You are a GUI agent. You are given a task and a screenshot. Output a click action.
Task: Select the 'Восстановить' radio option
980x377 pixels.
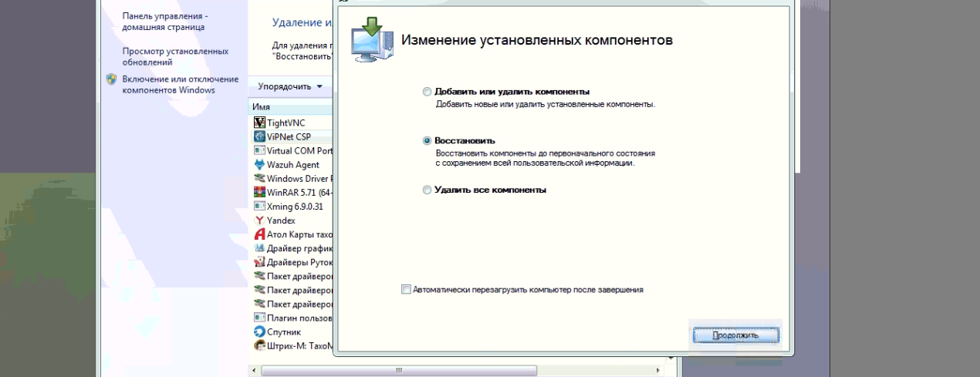click(x=427, y=141)
